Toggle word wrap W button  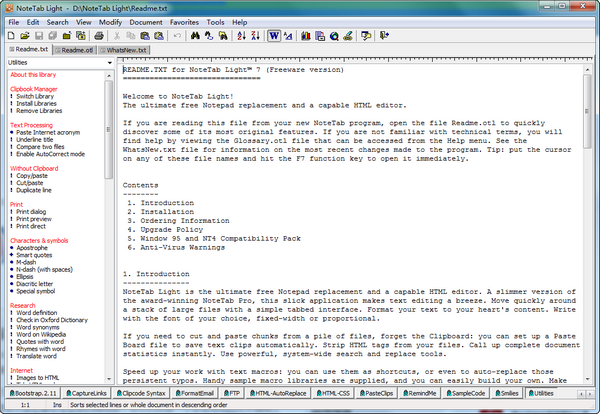274,36
